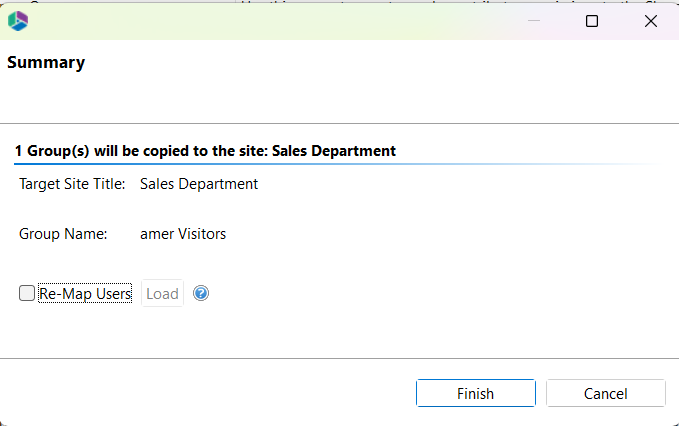Select the Sales Department target site value
679x426 pixels.
coord(199,184)
